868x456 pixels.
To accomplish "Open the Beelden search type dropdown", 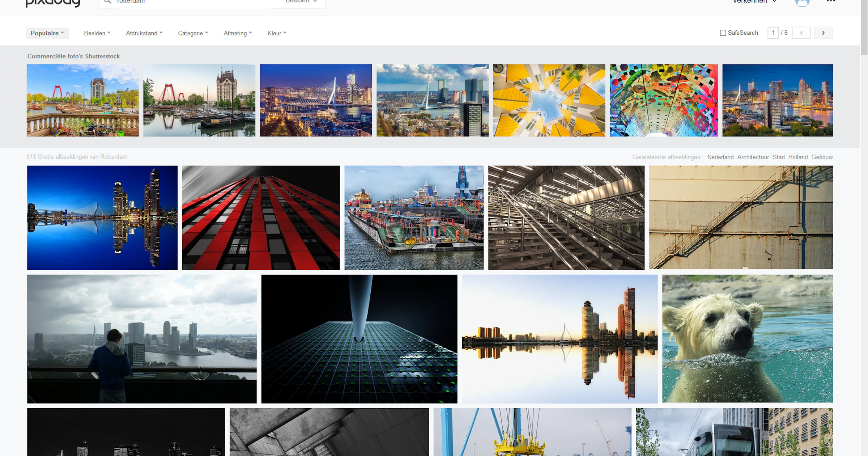I will click(x=301, y=2).
